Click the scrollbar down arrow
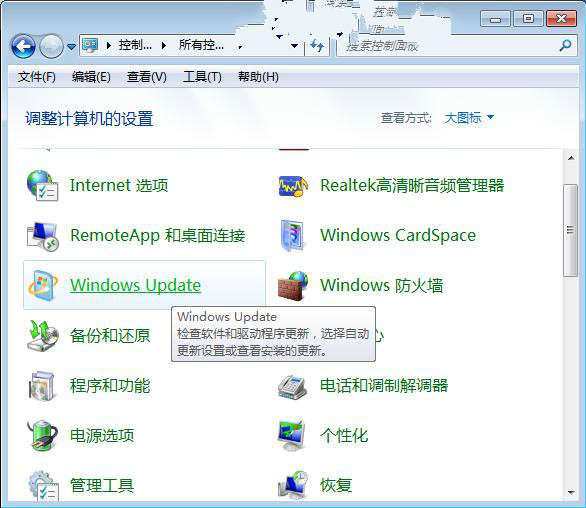The width and height of the screenshot is (586, 508). [571, 493]
